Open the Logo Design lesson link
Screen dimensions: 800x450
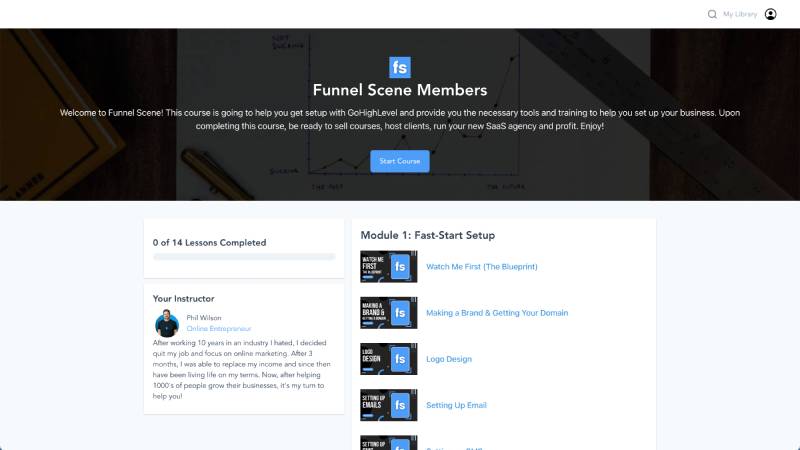tap(449, 359)
